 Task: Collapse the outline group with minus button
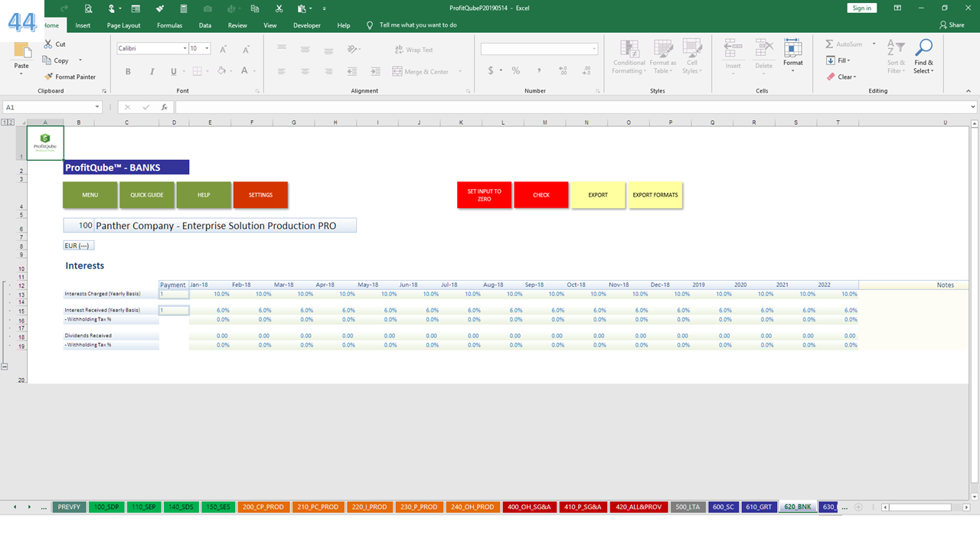pos(5,367)
